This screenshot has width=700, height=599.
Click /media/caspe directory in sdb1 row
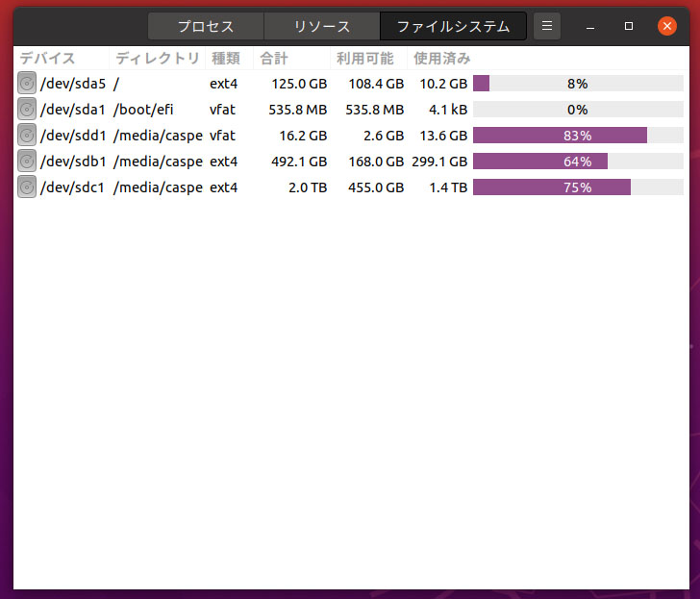[x=158, y=162]
